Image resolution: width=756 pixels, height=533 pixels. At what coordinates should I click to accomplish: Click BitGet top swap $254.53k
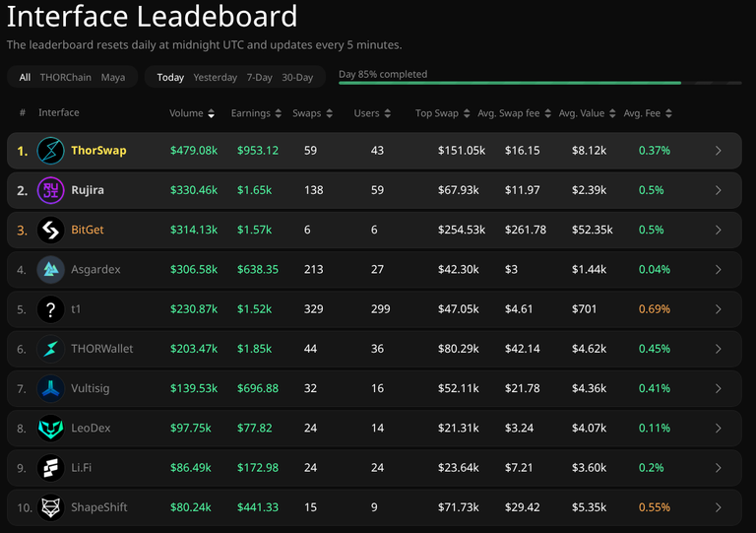tap(462, 230)
